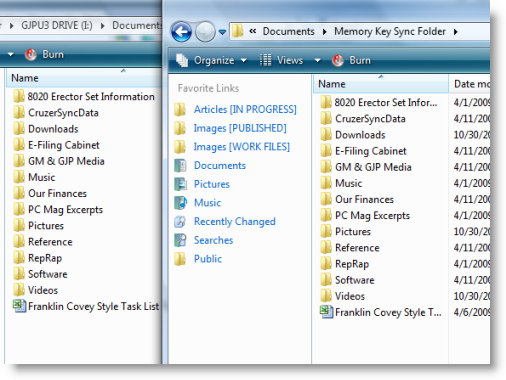Click Recently Changed icon in Favorite Links
The height and width of the screenshot is (380, 506).
(x=180, y=221)
